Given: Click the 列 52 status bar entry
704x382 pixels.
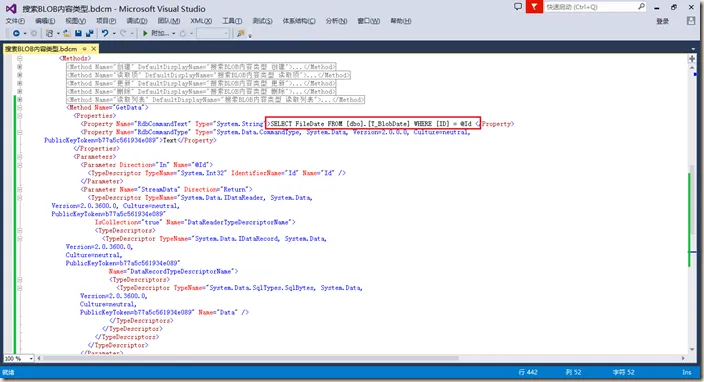Looking at the screenshot, I should [573, 372].
